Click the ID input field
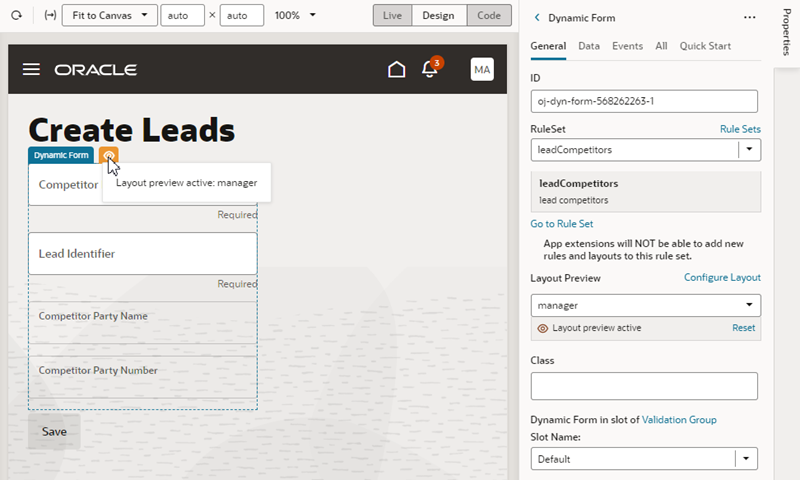Image resolution: width=800 pixels, height=480 pixels. pyautogui.click(x=644, y=102)
